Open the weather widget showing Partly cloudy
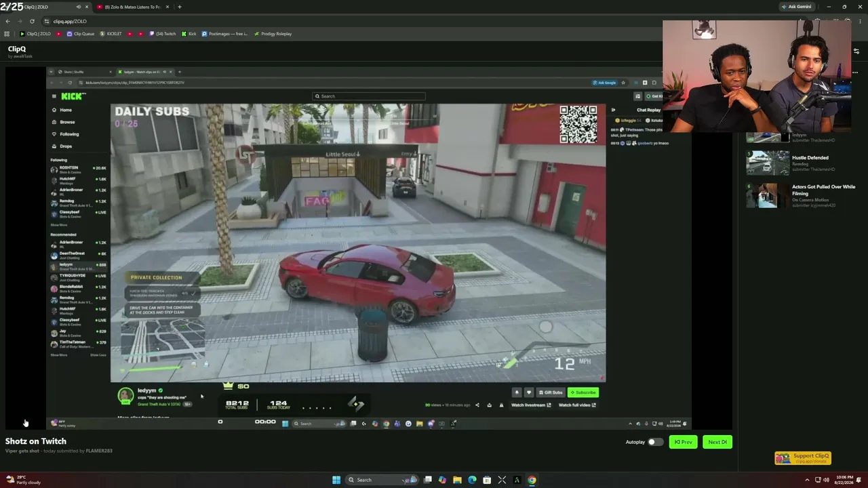 click(x=24, y=480)
